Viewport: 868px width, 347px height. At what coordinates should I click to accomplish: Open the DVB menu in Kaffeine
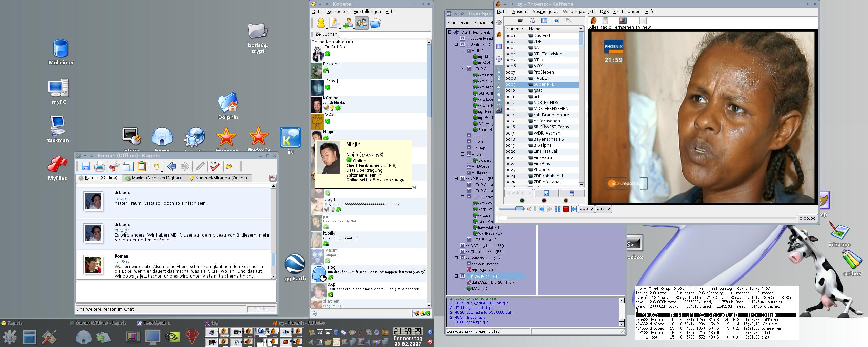click(x=604, y=12)
